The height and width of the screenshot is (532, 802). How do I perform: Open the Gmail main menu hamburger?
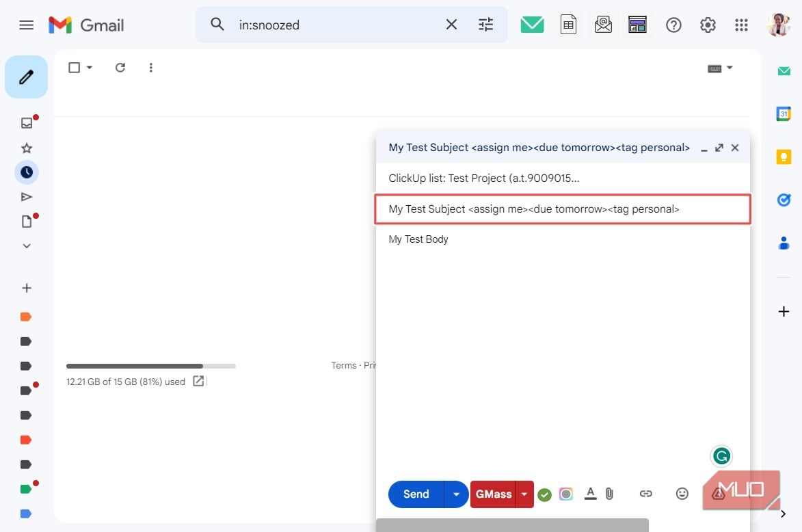point(26,25)
